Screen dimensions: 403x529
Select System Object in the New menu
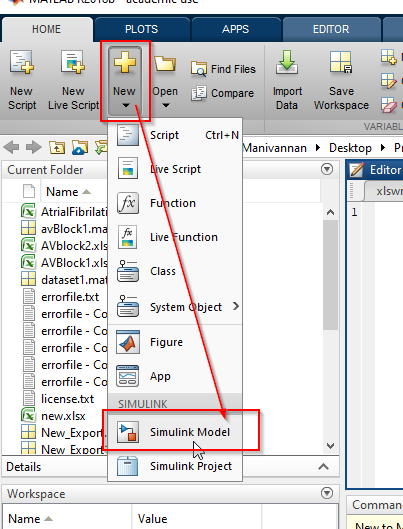175,307
